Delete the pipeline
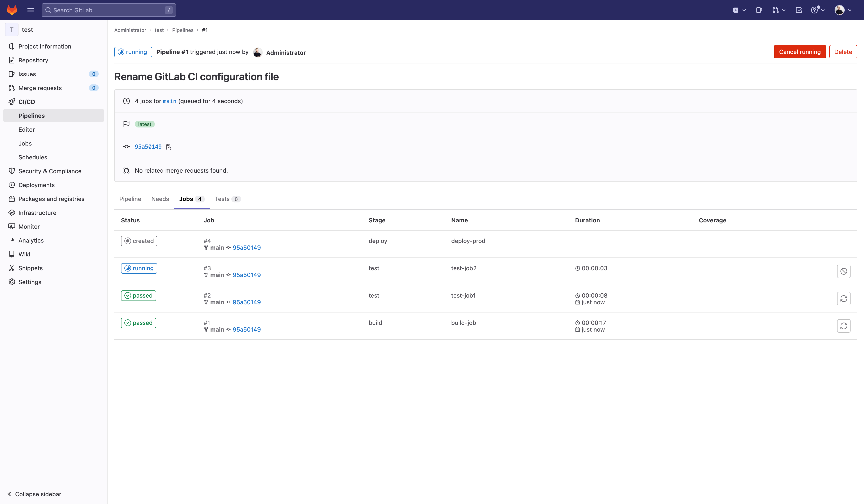Viewport: 864px width, 504px height. [x=843, y=52]
